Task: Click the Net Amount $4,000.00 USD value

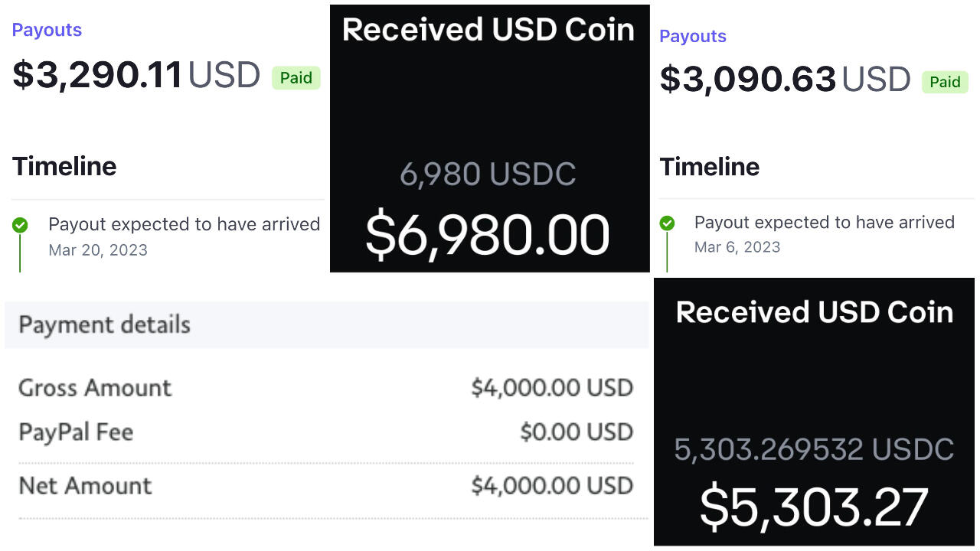Action: pos(552,486)
